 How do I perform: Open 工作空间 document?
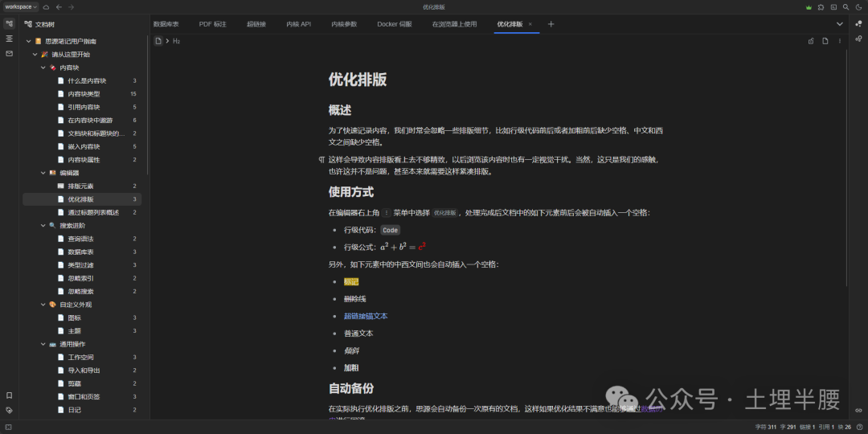click(82, 357)
